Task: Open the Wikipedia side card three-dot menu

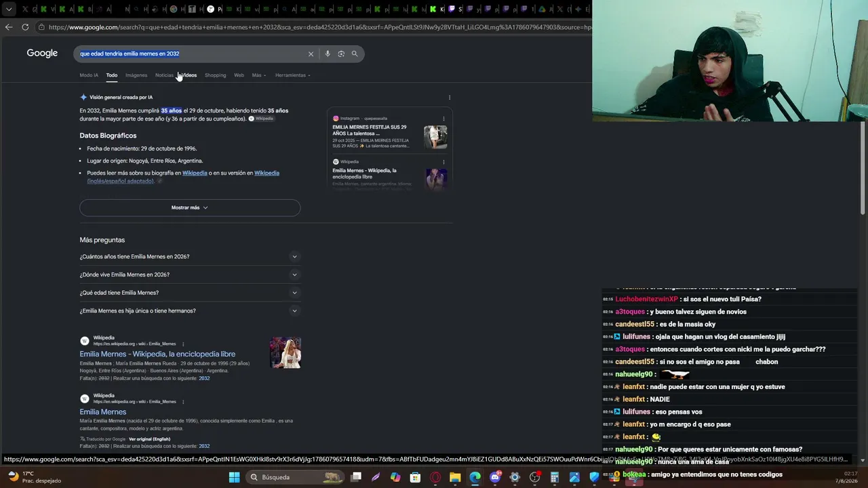Action: point(443,162)
